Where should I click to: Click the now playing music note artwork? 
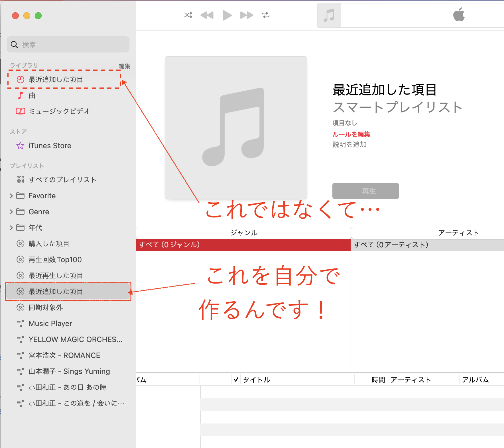click(329, 15)
